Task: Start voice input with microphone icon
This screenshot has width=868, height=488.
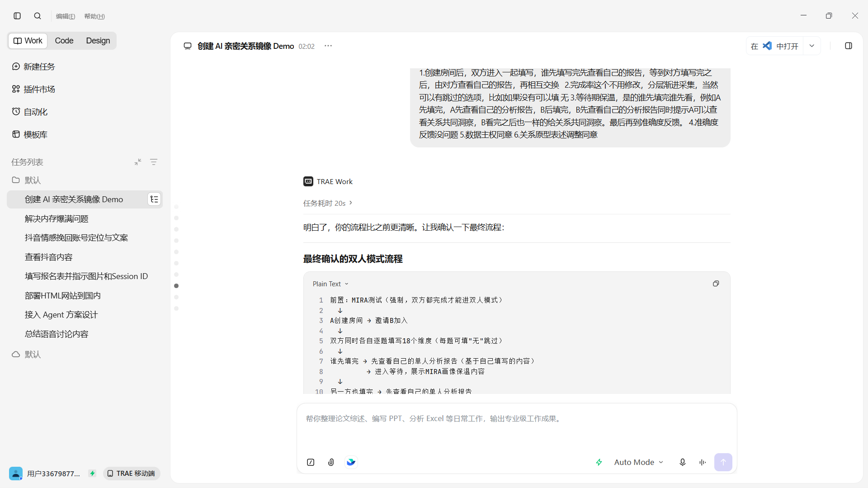Action: [683, 462]
